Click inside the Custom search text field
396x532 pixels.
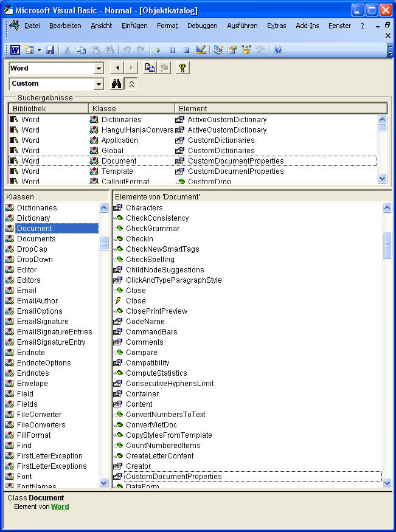(52, 84)
